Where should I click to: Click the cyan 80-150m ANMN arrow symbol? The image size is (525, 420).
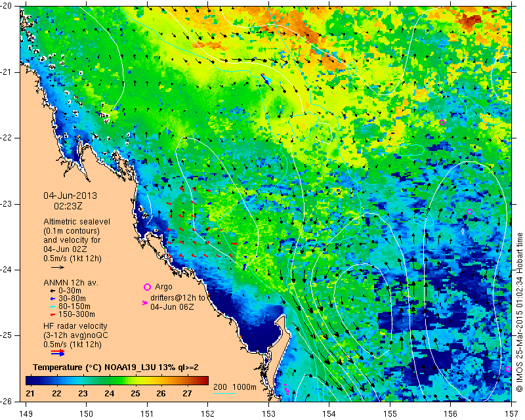click(x=52, y=306)
